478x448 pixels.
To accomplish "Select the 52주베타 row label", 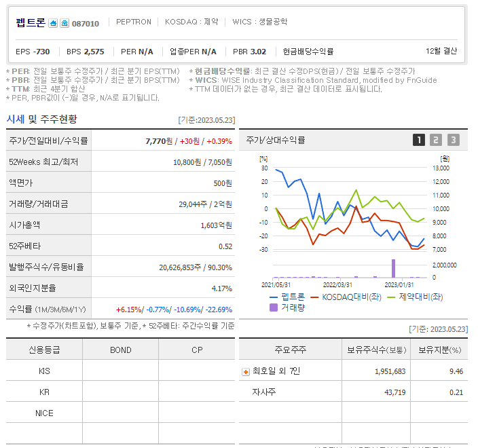I will (24, 246).
